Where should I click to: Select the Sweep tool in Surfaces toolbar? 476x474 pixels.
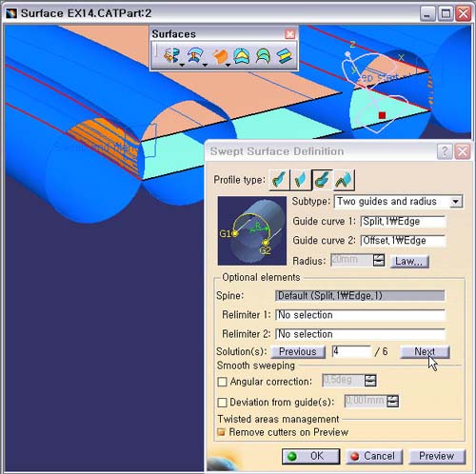[220, 56]
